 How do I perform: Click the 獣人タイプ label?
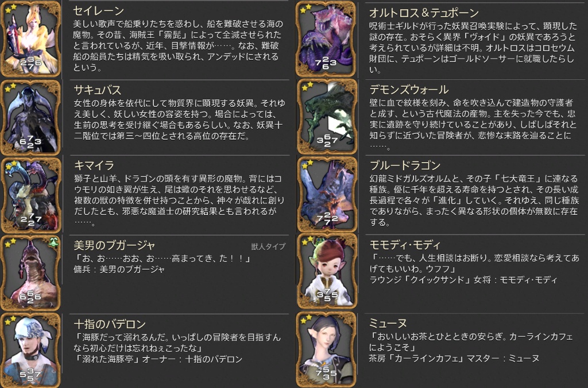coord(268,247)
